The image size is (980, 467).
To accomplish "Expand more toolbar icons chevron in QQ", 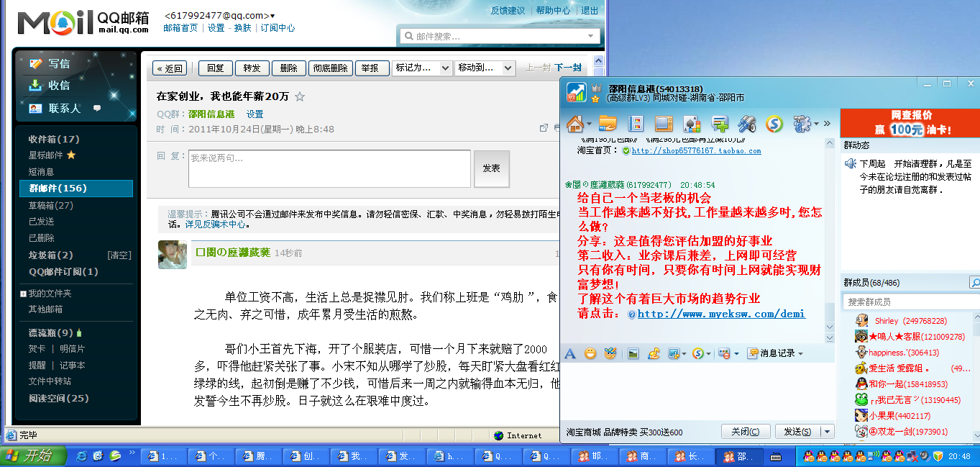I will (x=827, y=124).
